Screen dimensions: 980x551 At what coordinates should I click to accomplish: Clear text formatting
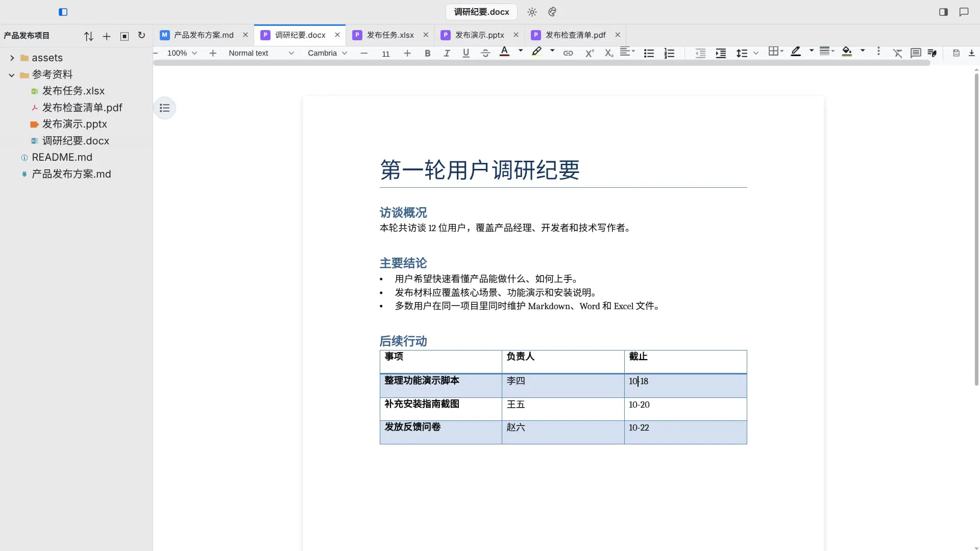click(x=897, y=53)
